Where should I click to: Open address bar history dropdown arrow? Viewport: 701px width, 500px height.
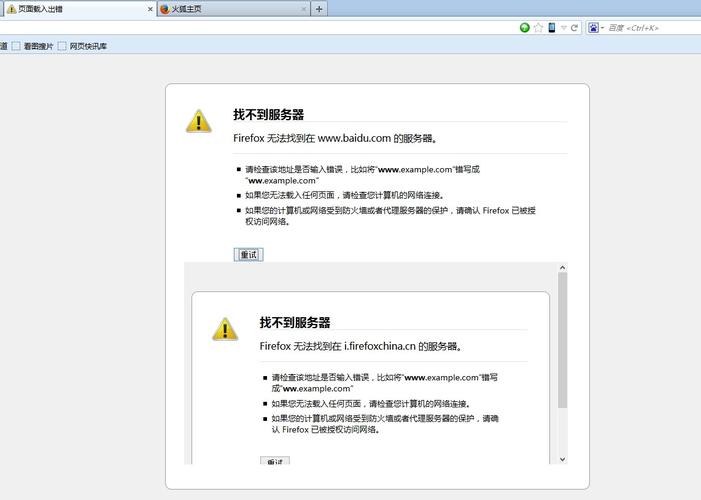click(x=564, y=28)
